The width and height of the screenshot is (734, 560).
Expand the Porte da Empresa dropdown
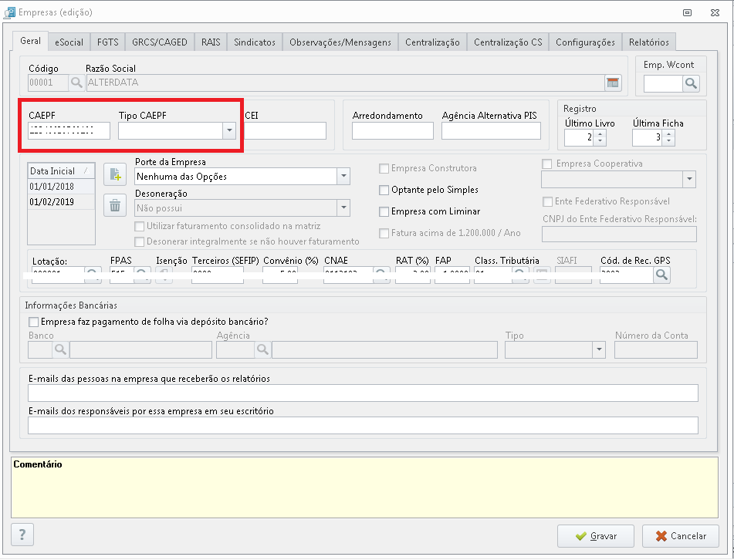coord(343,177)
